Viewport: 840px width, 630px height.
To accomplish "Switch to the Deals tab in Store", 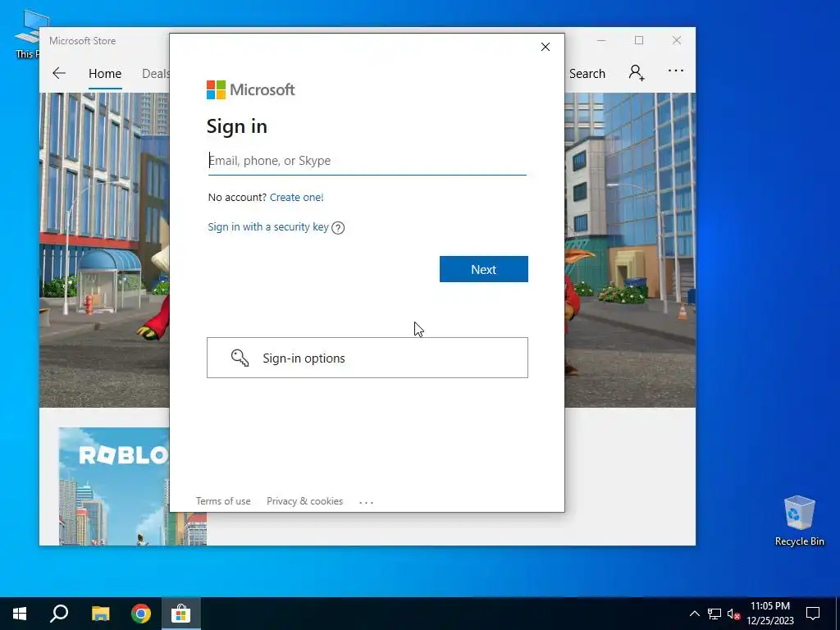I will (x=155, y=73).
